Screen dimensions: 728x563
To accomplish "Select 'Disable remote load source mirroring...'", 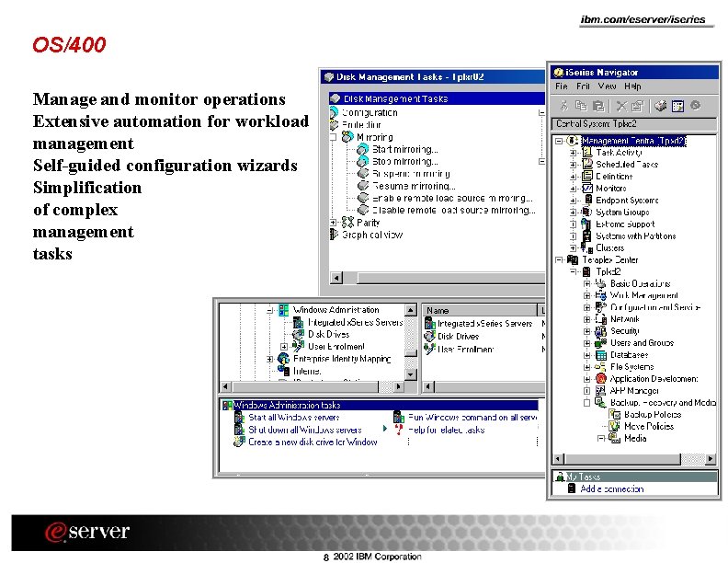I will (453, 210).
